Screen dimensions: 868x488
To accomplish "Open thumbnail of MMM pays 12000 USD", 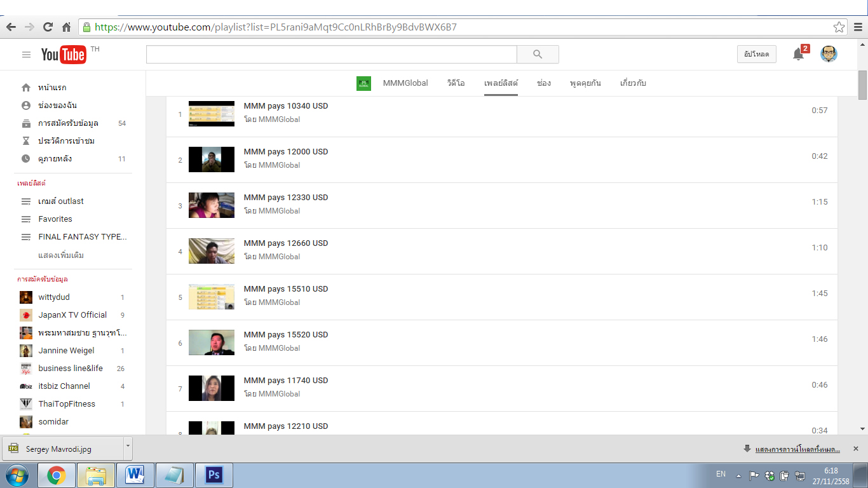I will click(212, 159).
